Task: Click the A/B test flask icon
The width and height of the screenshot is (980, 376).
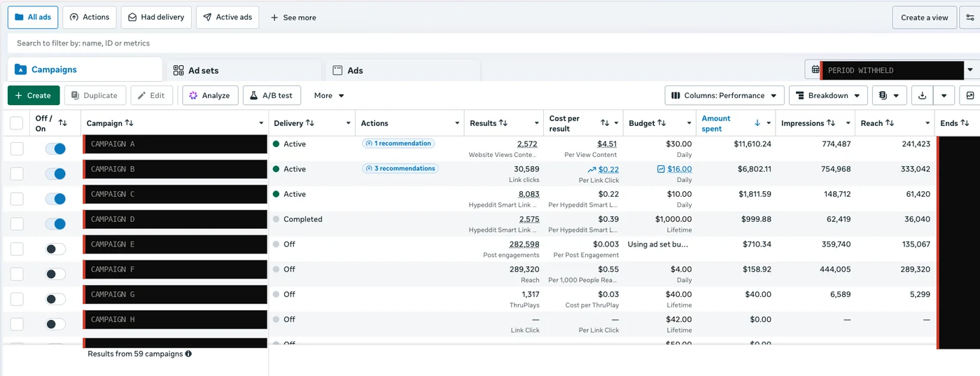Action: tap(254, 95)
